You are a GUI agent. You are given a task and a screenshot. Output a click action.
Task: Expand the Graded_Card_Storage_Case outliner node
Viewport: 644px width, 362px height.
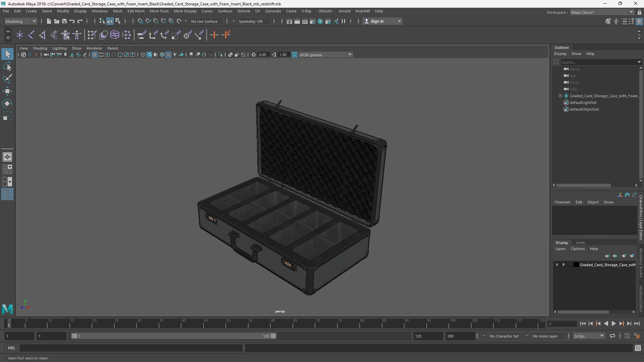coord(560,96)
